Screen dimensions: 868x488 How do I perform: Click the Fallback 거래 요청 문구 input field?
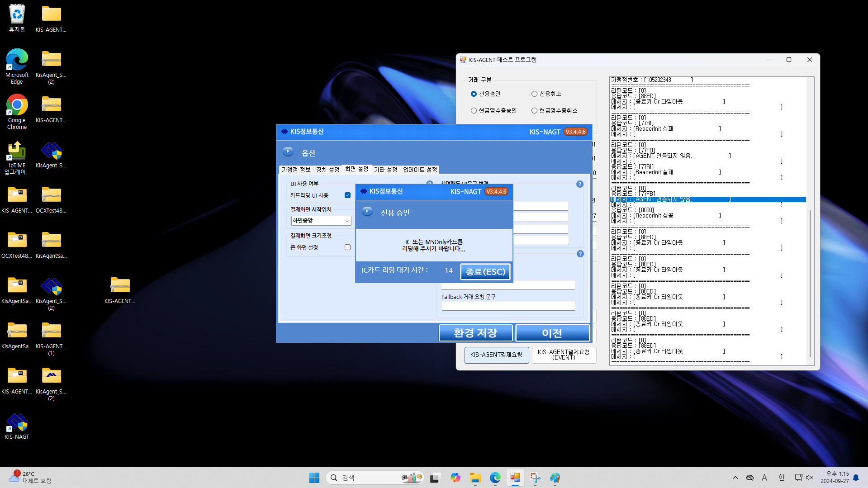pyautogui.click(x=508, y=306)
